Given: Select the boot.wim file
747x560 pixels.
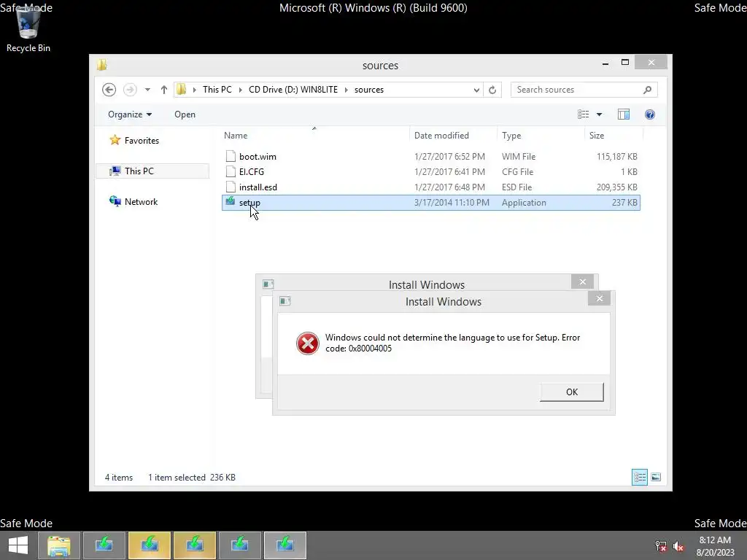Looking at the screenshot, I should (430, 156).
